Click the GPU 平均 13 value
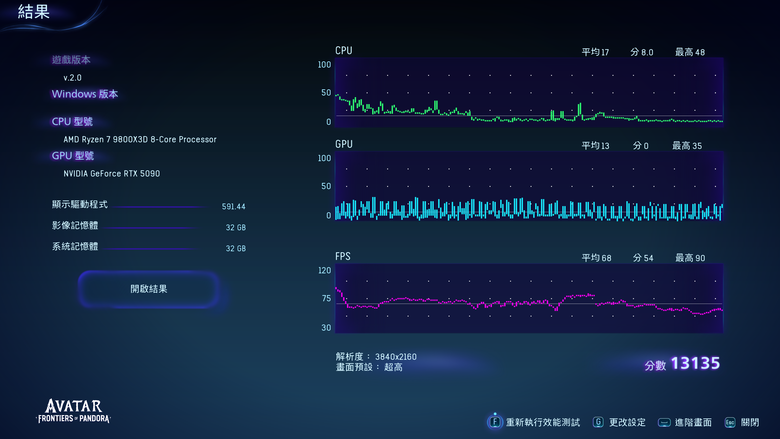The width and height of the screenshot is (780, 439). pyautogui.click(x=595, y=146)
